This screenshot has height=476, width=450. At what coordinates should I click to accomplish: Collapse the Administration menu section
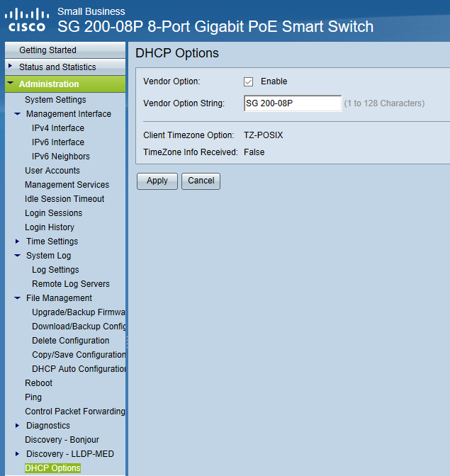(11, 84)
